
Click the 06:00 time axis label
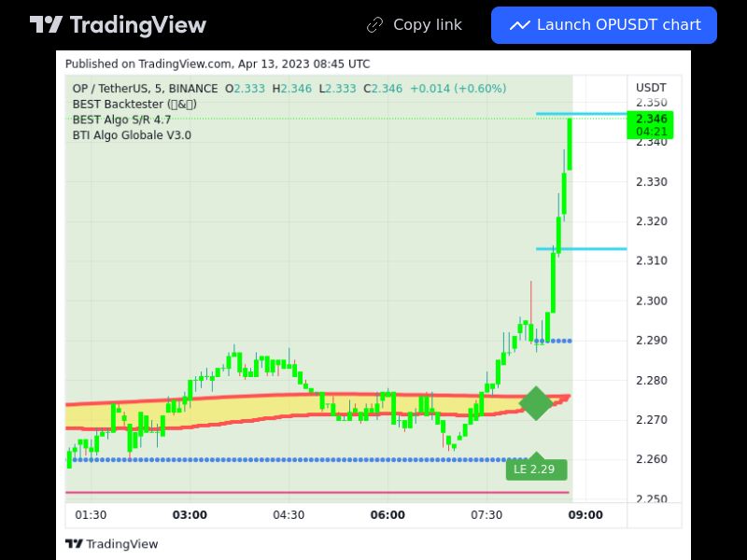pos(388,515)
